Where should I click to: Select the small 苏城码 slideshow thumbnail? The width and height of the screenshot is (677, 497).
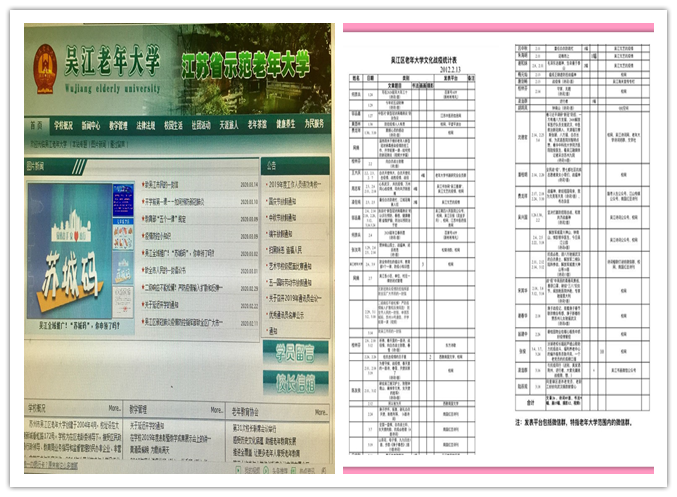click(123, 268)
